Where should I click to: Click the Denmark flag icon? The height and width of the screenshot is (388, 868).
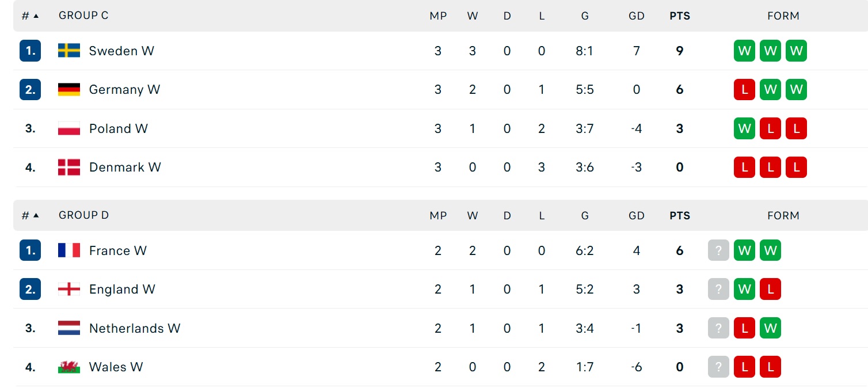click(x=69, y=168)
